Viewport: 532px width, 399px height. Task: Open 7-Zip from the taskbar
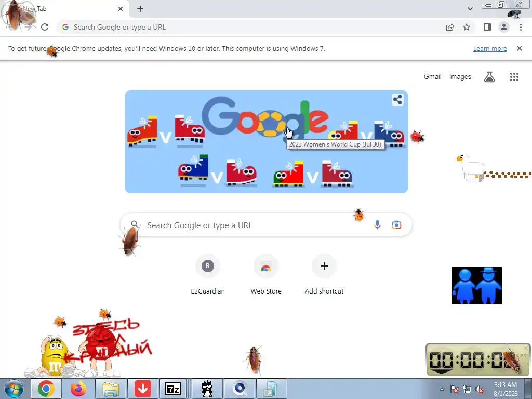click(x=173, y=389)
